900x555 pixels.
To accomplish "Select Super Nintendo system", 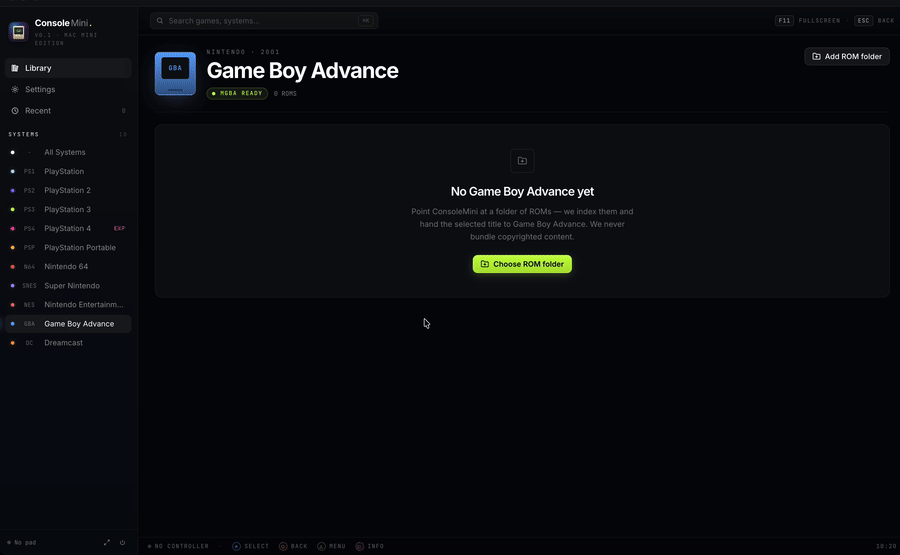I will click(x=68, y=285).
